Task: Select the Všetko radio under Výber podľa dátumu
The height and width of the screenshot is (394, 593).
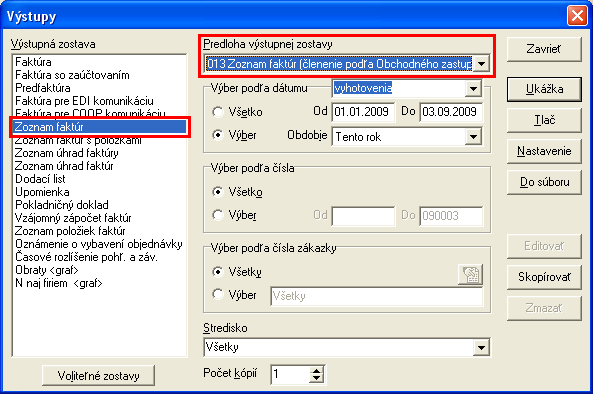Action: (218, 112)
